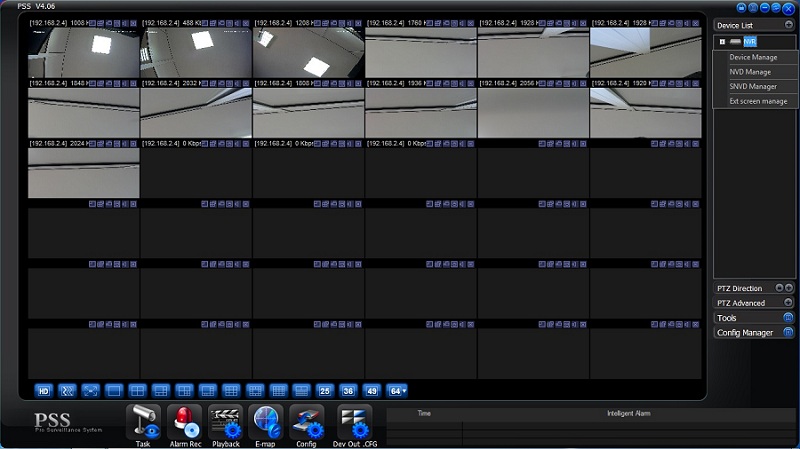This screenshot has width=800, height=449.
Task: Choose SNVD Manager from the context menu
Action: point(754,86)
